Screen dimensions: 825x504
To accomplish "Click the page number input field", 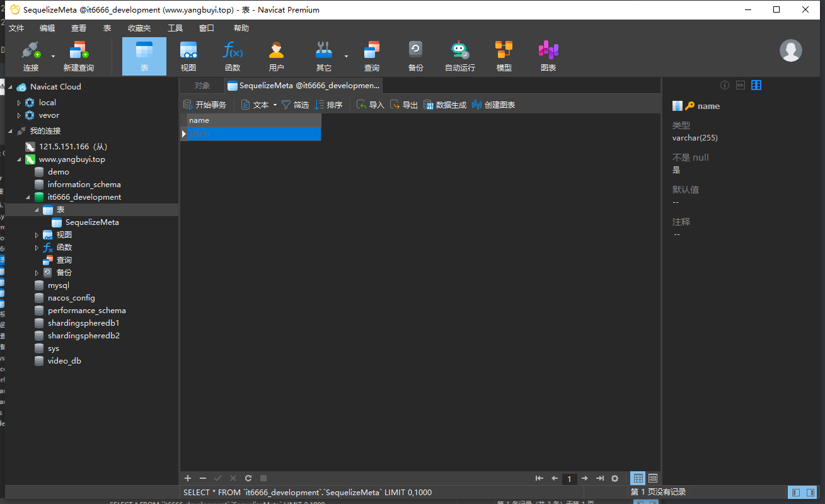I will click(x=569, y=479).
